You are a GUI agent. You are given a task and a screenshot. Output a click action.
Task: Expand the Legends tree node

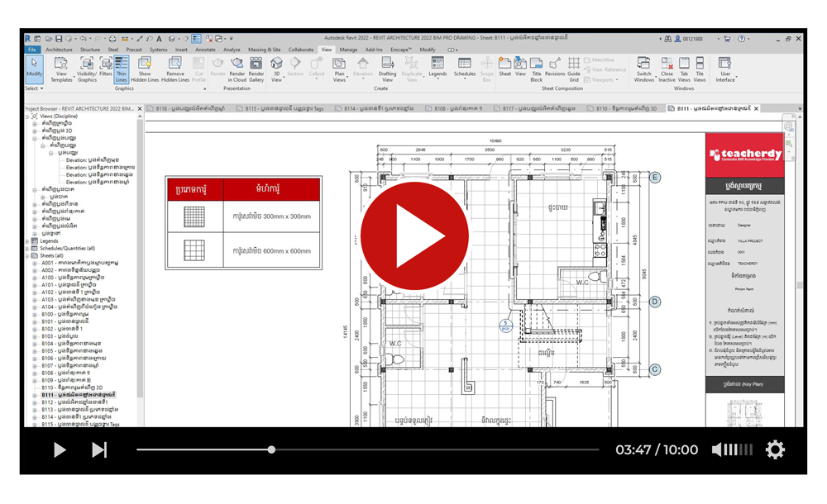click(x=28, y=241)
